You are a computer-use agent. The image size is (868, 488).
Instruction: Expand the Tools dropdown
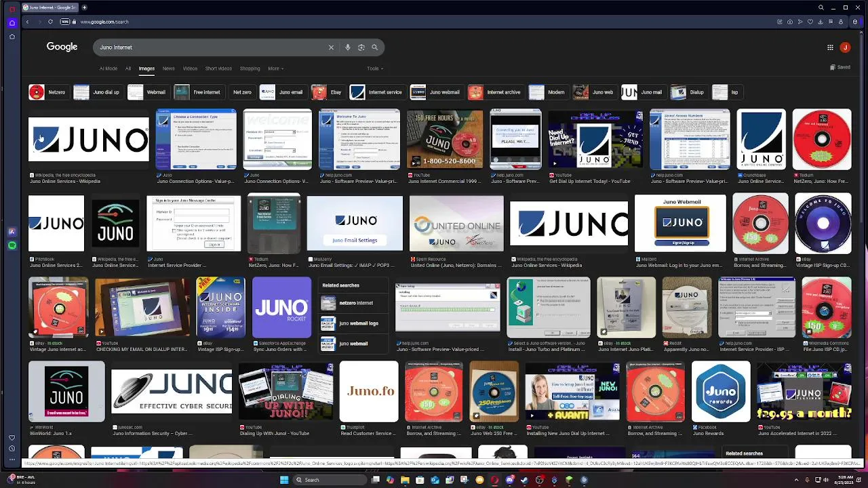pyautogui.click(x=375, y=68)
